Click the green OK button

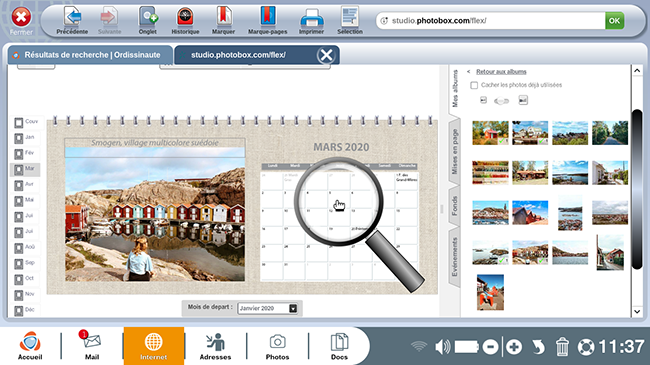[614, 20]
